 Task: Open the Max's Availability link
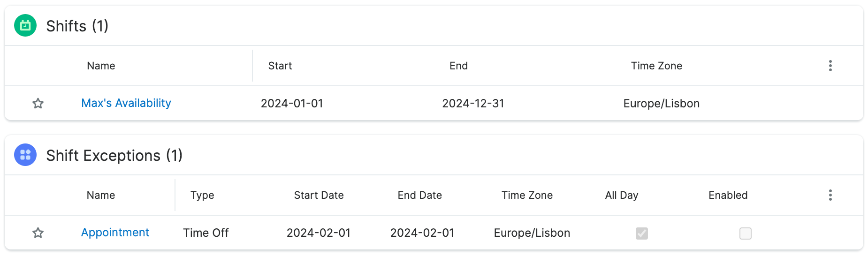pyautogui.click(x=126, y=103)
